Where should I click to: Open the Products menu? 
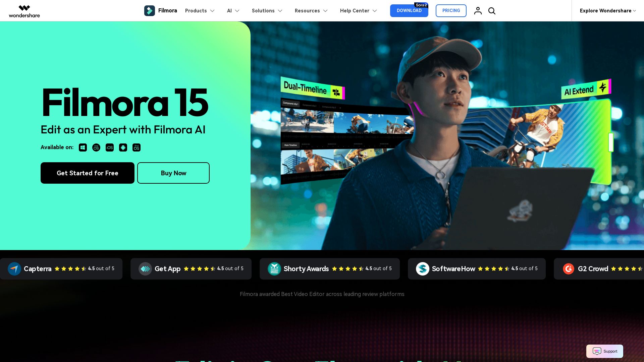coord(200,11)
